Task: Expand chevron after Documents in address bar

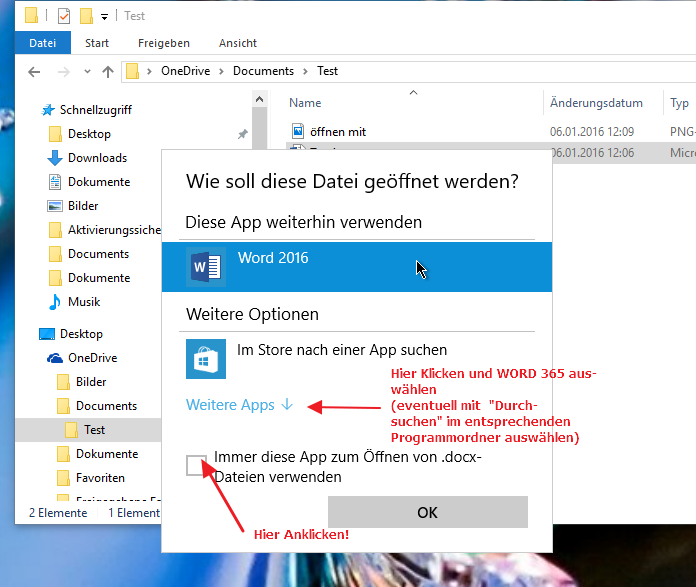Action: point(305,71)
